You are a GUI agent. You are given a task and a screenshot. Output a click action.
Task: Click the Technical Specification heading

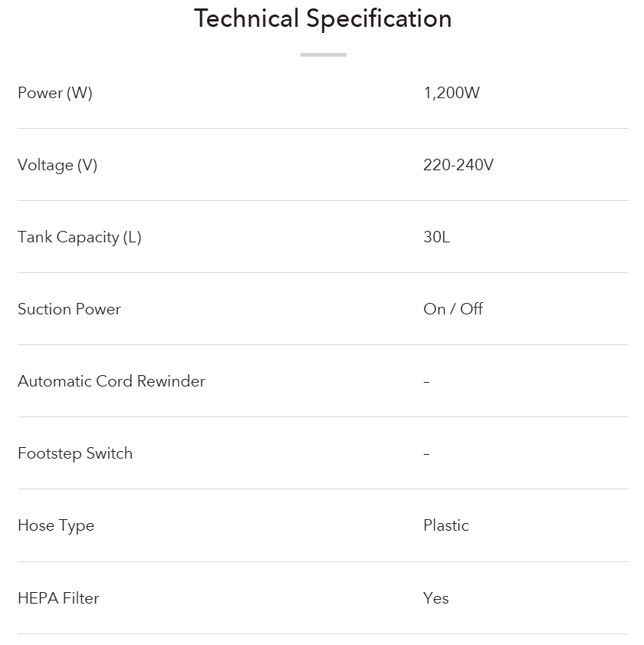[x=323, y=18]
